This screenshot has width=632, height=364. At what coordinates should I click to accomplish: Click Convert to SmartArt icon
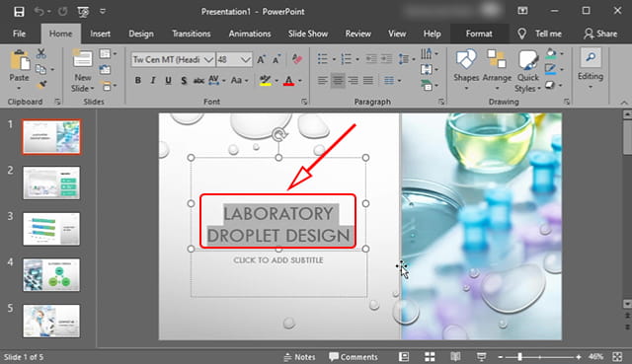(426, 85)
